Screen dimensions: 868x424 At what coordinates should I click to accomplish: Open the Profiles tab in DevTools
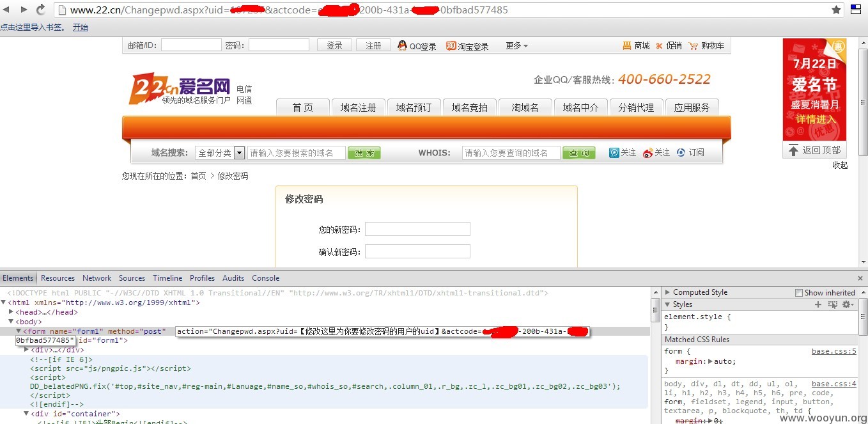[203, 278]
